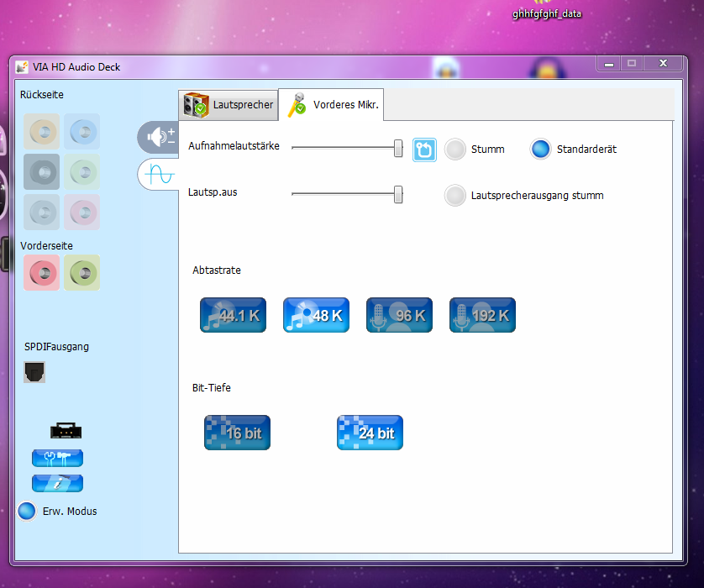This screenshot has height=588, width=704.
Task: Click the SPDIF output connector icon
Action: 34,372
